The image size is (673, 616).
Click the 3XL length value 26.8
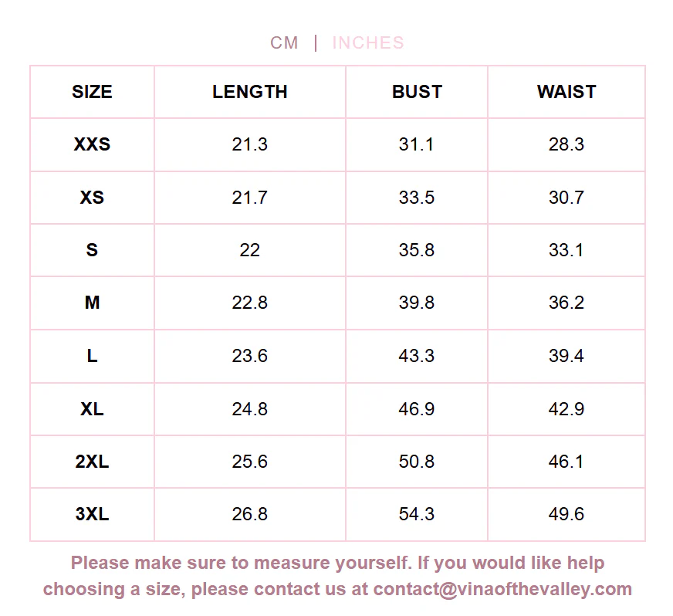(x=250, y=514)
